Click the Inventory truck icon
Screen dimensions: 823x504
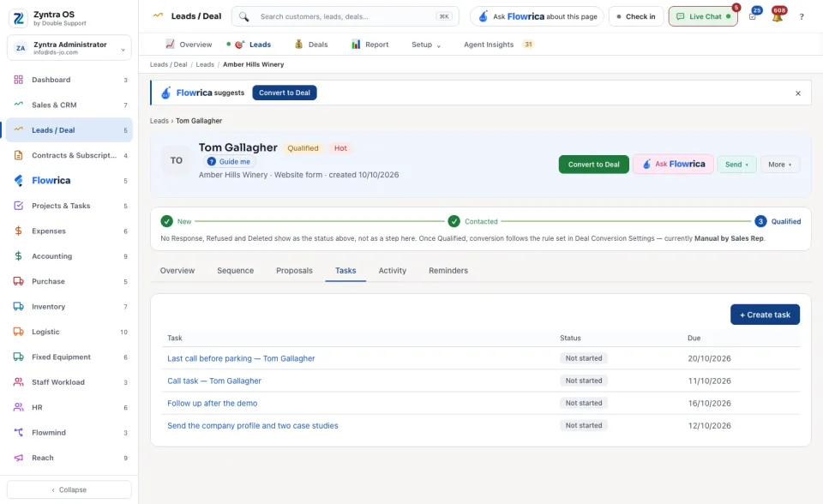[x=18, y=307]
